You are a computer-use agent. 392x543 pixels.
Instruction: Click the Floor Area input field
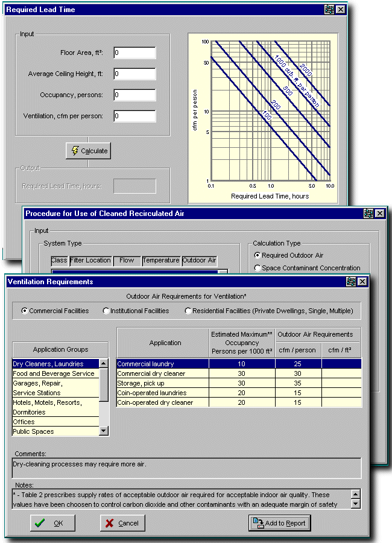point(134,53)
